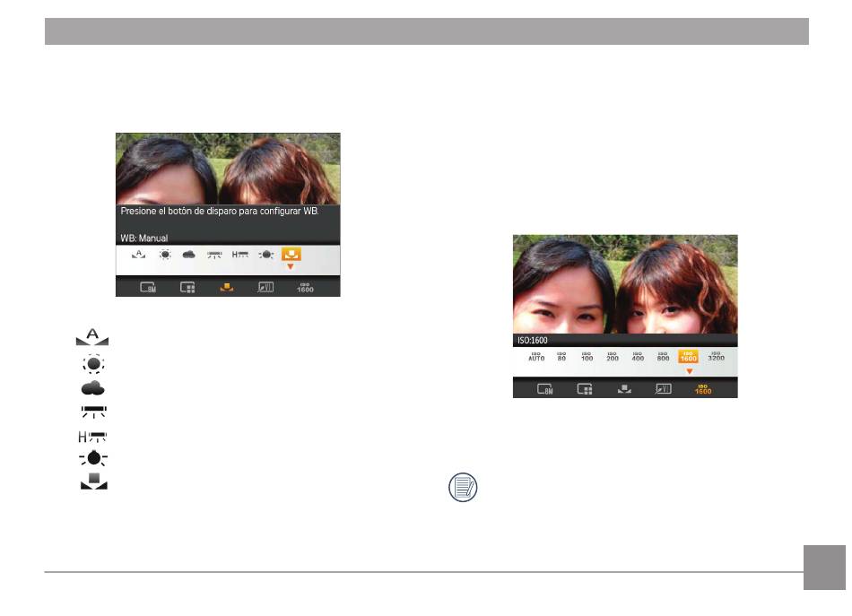This screenshot has width=852, height=616.
Task: Click preview photo on ISO screen
Action: [x=625, y=284]
